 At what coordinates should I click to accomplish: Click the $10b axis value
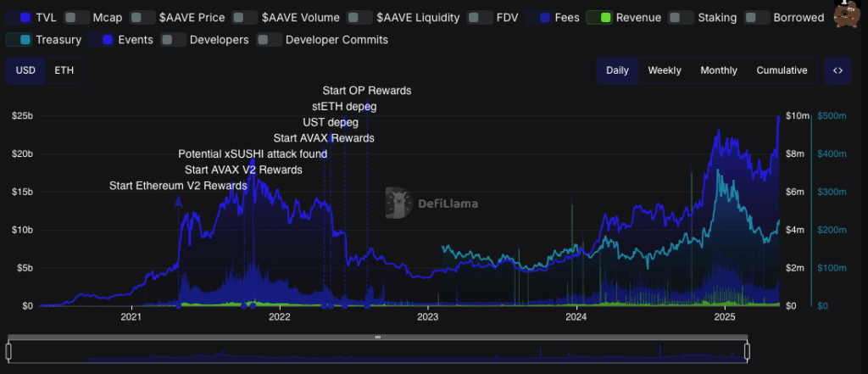pos(22,229)
